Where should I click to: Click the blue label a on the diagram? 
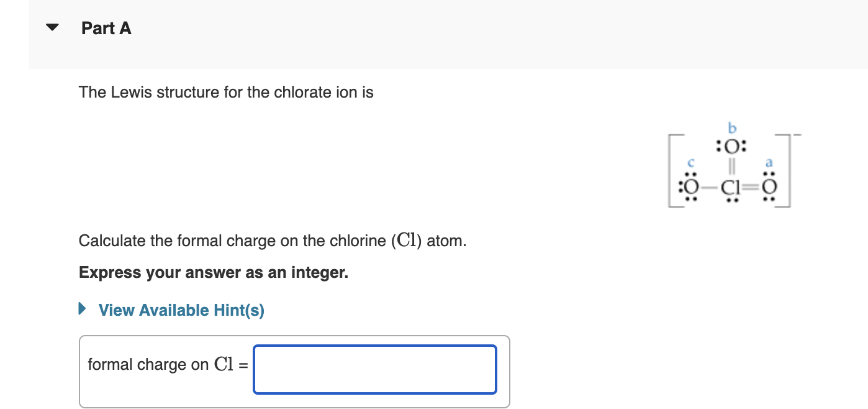769,163
